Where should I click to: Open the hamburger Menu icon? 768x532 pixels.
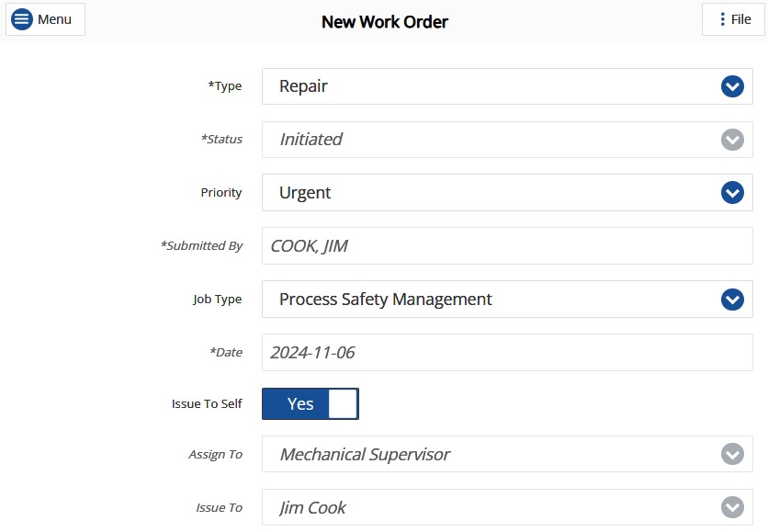coord(22,19)
